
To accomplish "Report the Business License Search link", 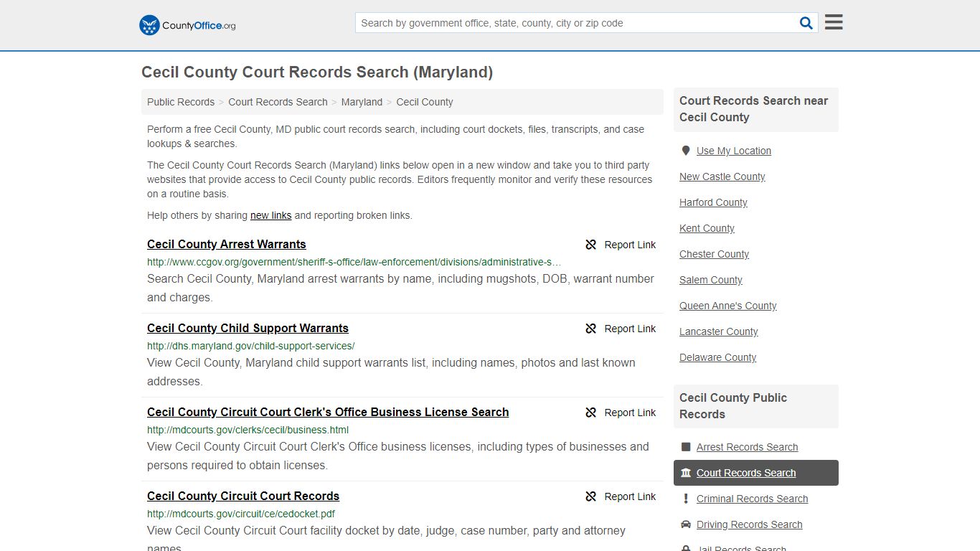I will tap(621, 413).
